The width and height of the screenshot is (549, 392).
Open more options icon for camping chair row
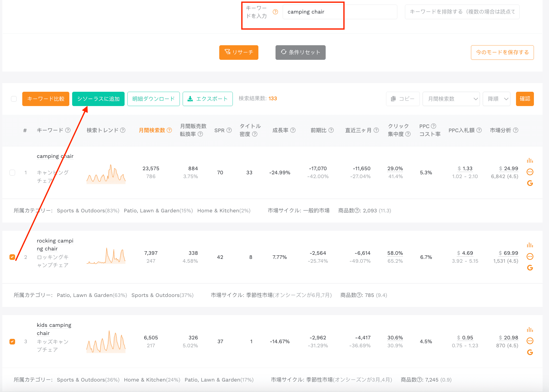coord(530,172)
